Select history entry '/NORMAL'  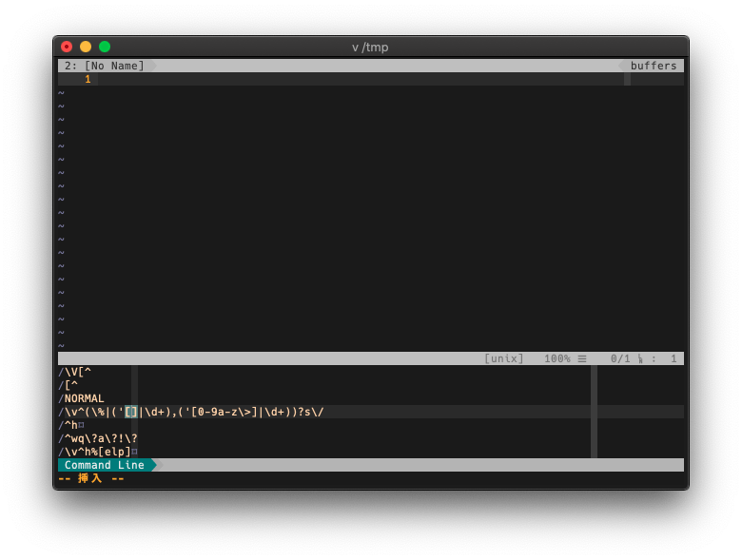point(82,398)
